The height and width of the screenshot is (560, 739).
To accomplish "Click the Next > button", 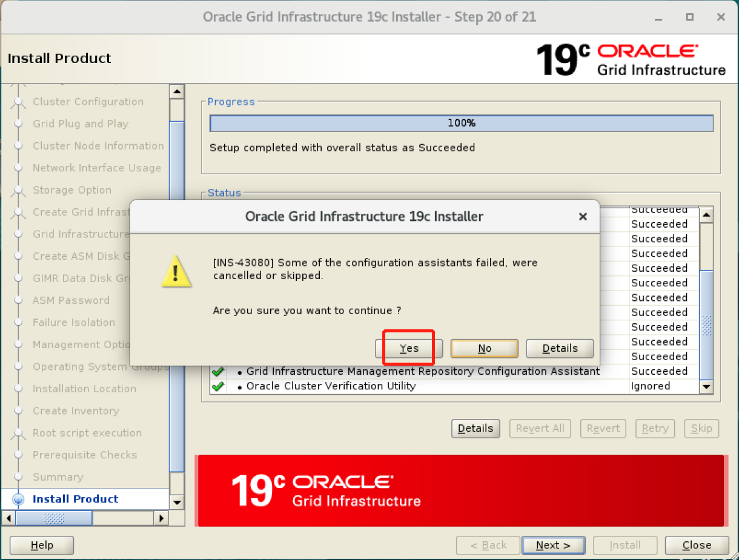I will point(553,545).
